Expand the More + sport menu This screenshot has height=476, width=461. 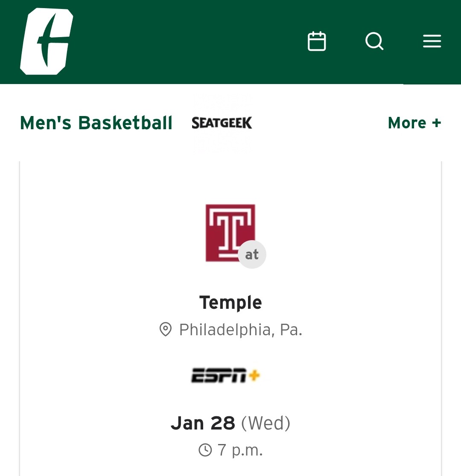[x=408, y=123]
